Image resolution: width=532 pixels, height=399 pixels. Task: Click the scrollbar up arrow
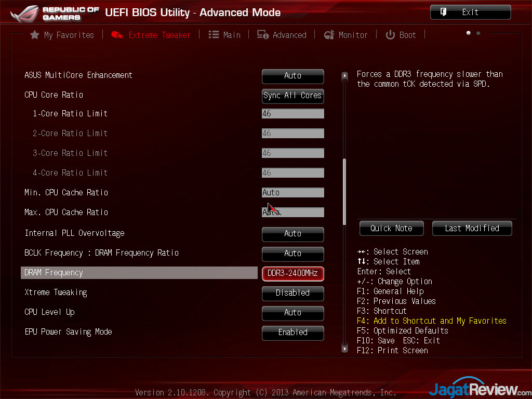[x=344, y=76]
